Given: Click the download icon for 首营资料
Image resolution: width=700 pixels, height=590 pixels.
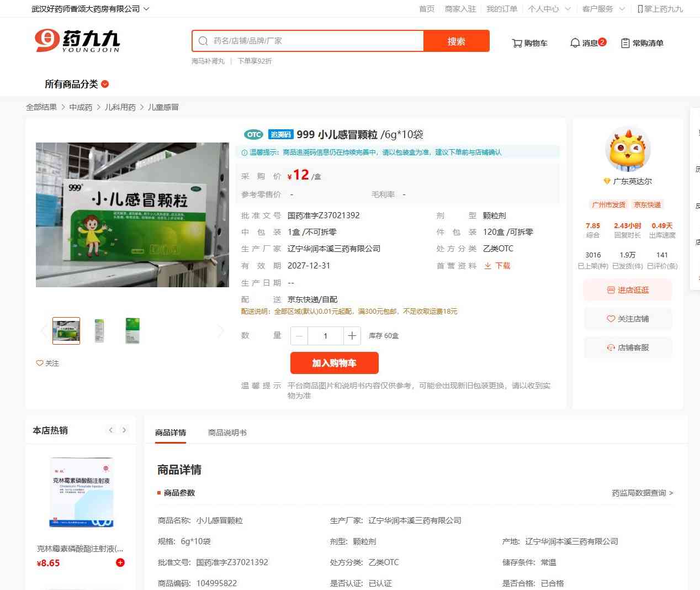Looking at the screenshot, I should pos(487,266).
